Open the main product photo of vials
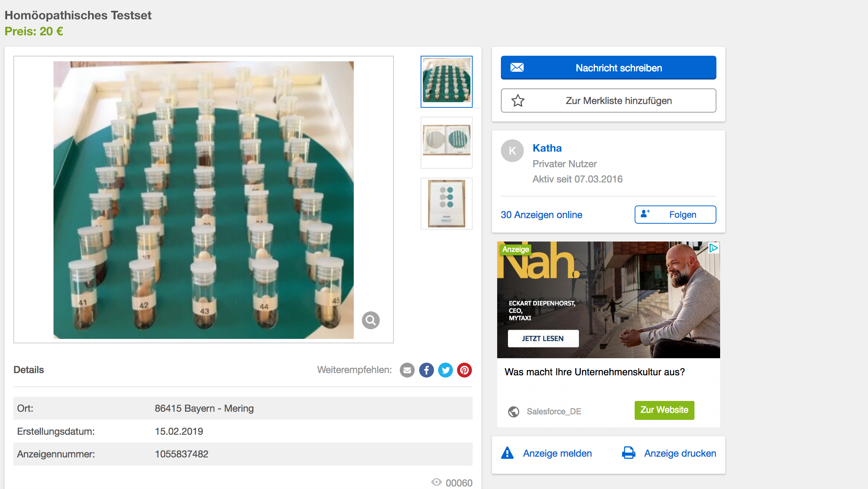Image resolution: width=868 pixels, height=489 pixels. (x=203, y=200)
